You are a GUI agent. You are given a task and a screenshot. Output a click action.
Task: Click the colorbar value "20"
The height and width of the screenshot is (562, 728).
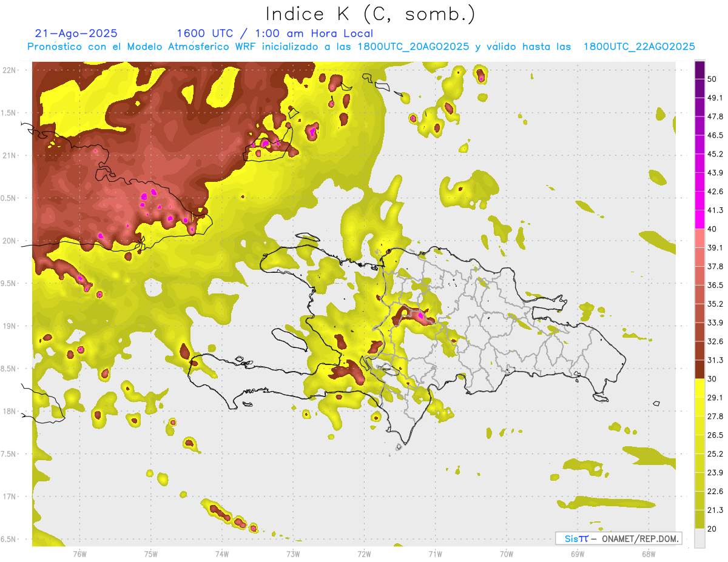(x=712, y=529)
